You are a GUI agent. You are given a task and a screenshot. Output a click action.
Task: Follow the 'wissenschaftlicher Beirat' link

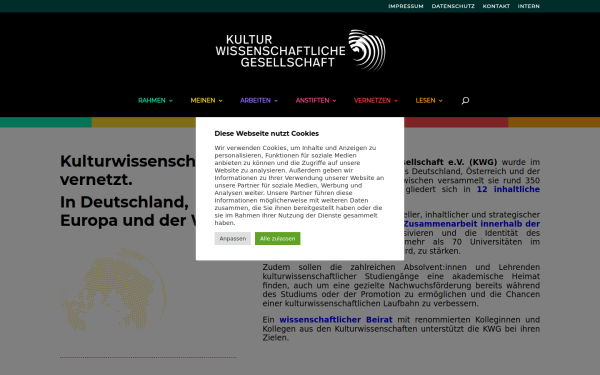336,320
